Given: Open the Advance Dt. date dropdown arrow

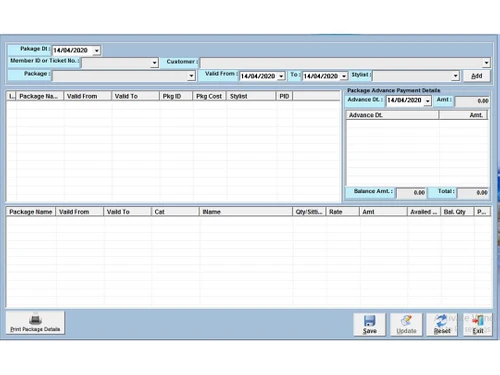Looking at the screenshot, I should point(428,101).
